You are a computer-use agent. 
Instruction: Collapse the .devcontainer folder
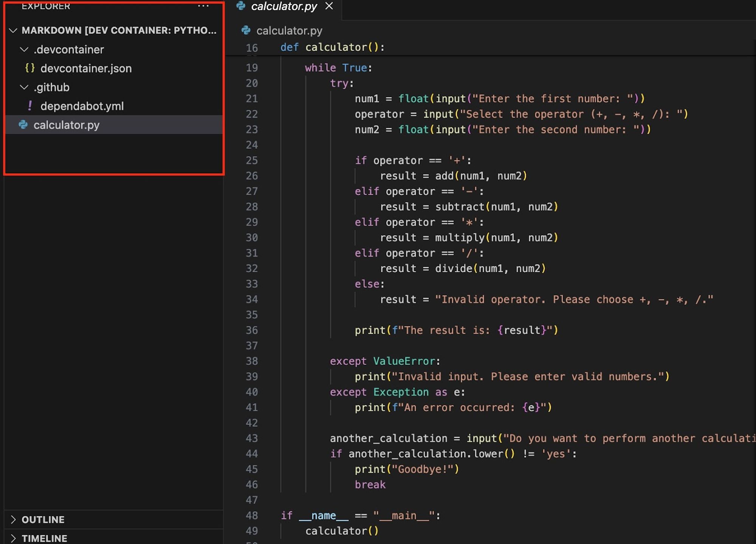(24, 50)
